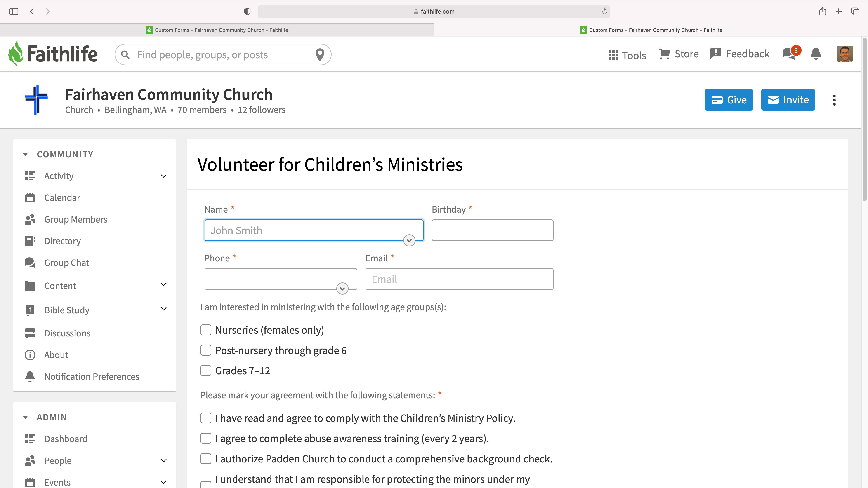This screenshot has height=488, width=868.
Task: Click the Fairhaven church cross logo
Action: (36, 100)
